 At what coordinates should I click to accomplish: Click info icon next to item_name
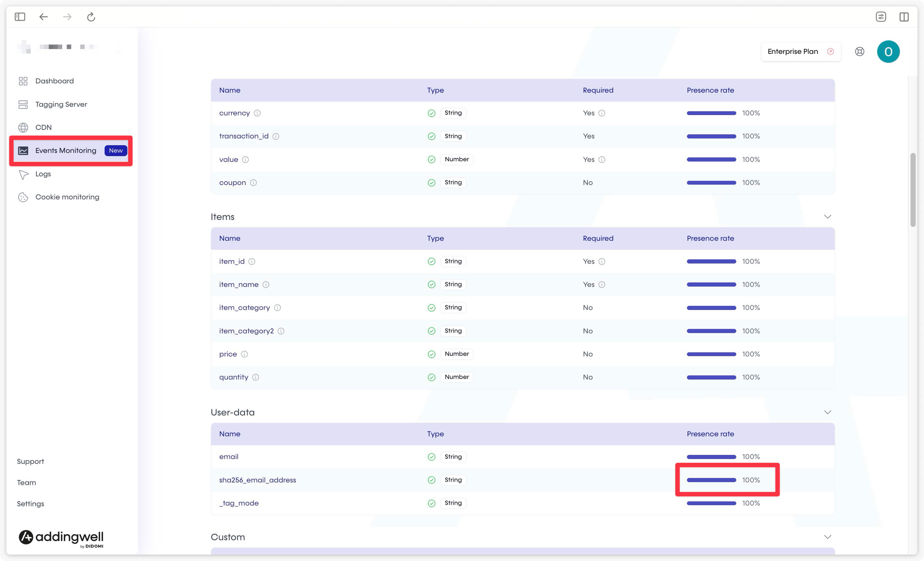266,285
